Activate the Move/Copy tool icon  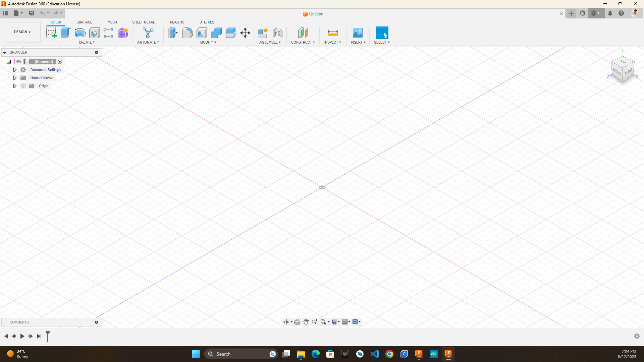click(245, 33)
